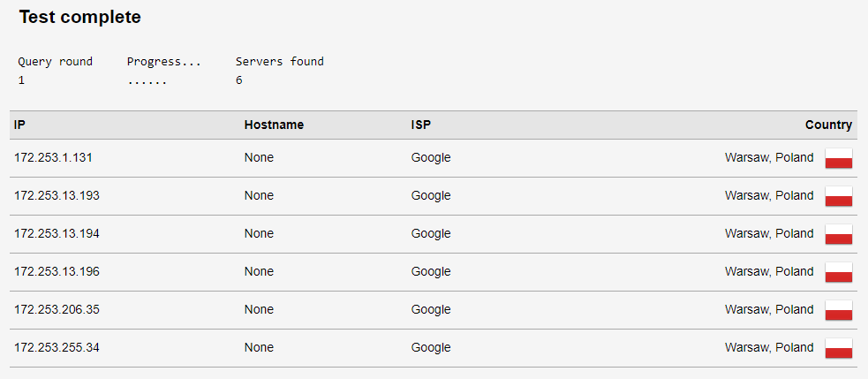This screenshot has height=379, width=868.
Task: Click Warsaw, Poland in the last row
Action: click(769, 348)
